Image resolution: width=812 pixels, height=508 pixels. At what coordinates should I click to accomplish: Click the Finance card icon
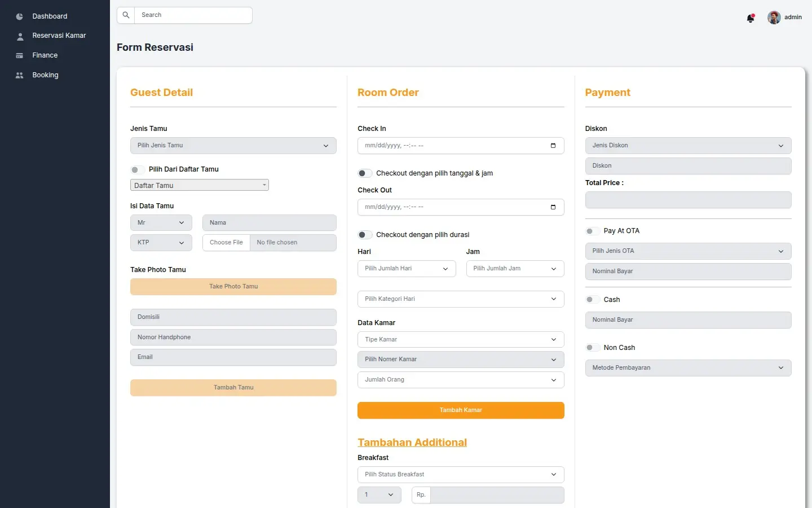click(20, 55)
